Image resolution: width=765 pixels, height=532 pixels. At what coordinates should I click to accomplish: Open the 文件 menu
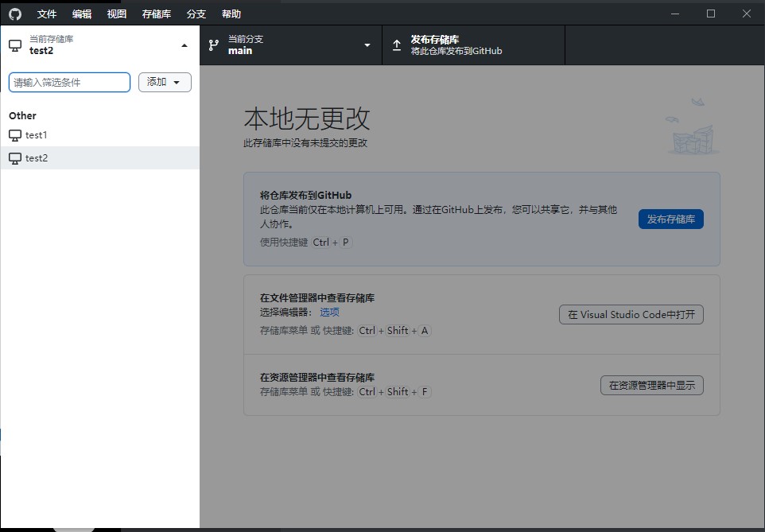[x=47, y=14]
